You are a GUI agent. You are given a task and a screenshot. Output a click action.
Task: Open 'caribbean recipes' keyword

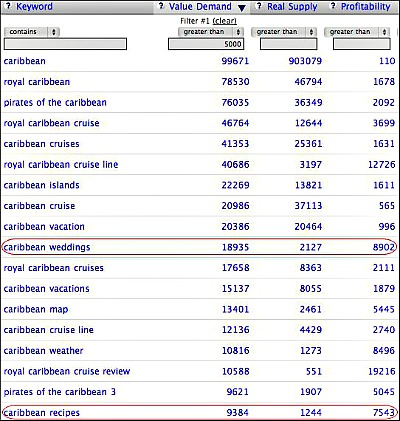pos(42,413)
